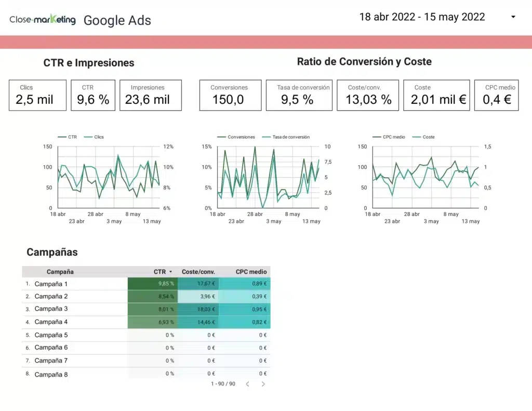Click the 3,96 € heatmap cell
Image resolution: width=532 pixels, height=411 pixels.
tap(198, 297)
